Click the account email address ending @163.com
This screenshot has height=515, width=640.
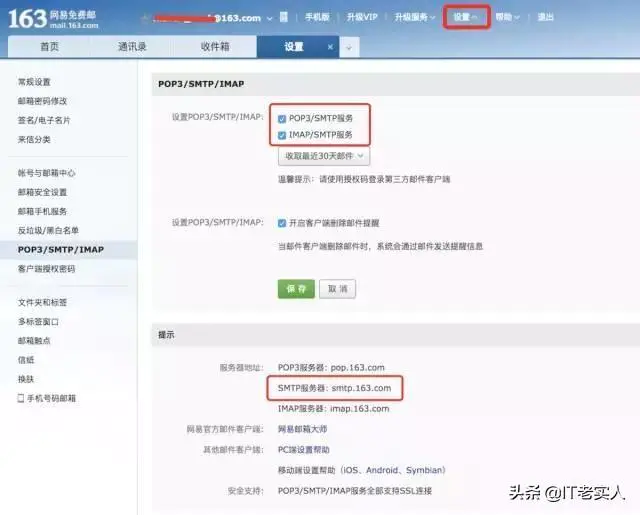tap(207, 18)
